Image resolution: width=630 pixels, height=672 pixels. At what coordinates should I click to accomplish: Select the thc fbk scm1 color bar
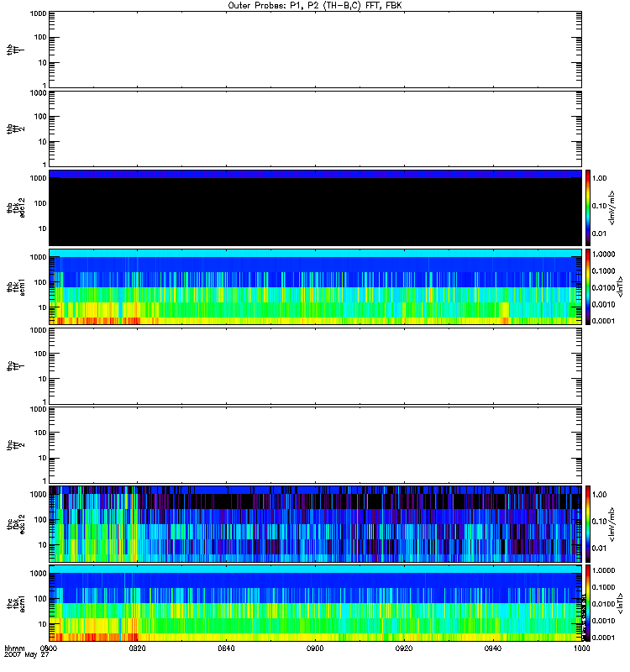pyautogui.click(x=588, y=603)
